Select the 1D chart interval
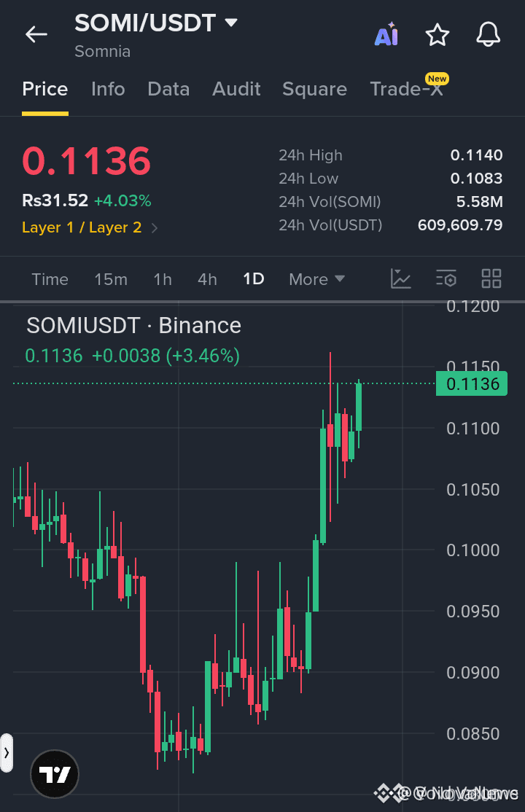Image resolution: width=525 pixels, height=812 pixels. coord(254,279)
